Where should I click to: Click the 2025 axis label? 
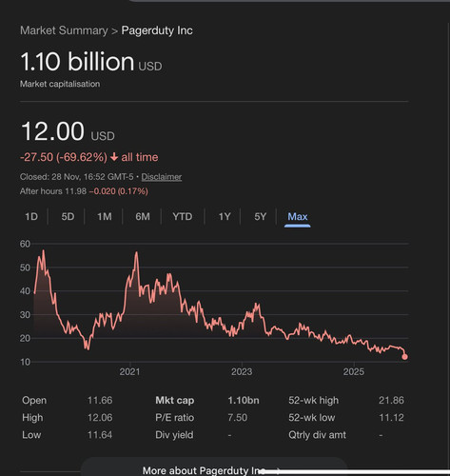[354, 371]
